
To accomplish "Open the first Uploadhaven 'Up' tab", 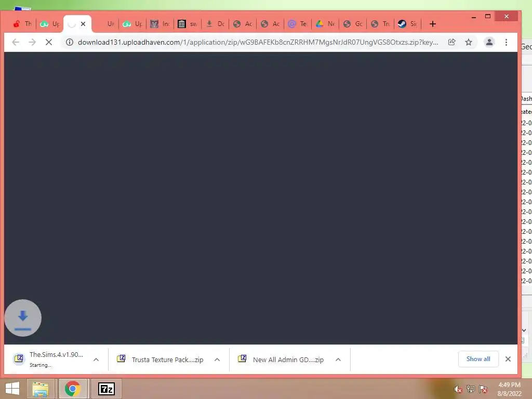I will click(x=50, y=24).
